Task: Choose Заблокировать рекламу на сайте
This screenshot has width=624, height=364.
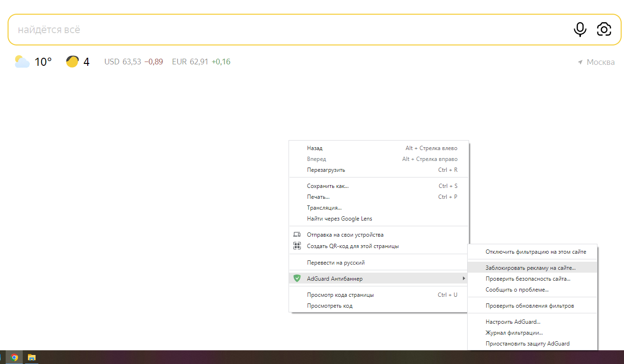Action: 530,267
